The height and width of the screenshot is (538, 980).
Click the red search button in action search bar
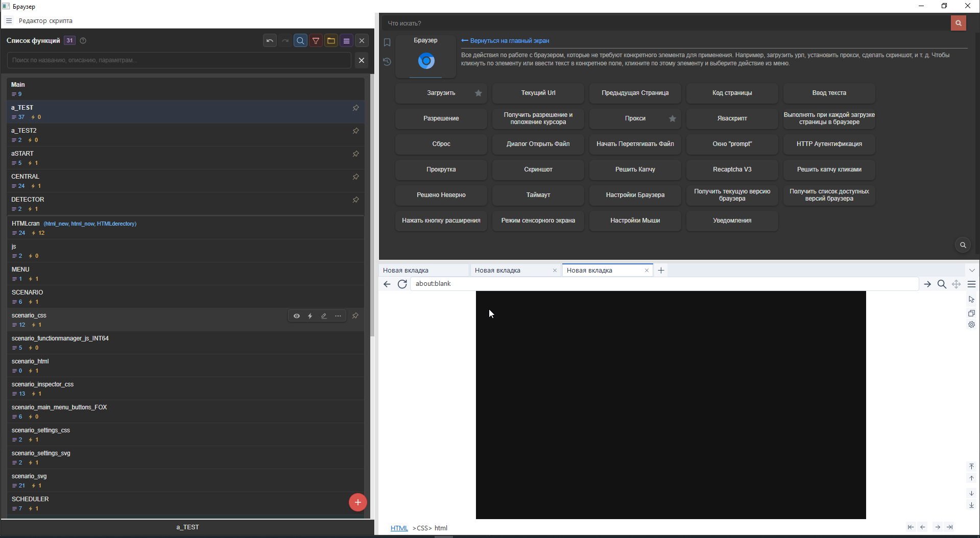958,23
